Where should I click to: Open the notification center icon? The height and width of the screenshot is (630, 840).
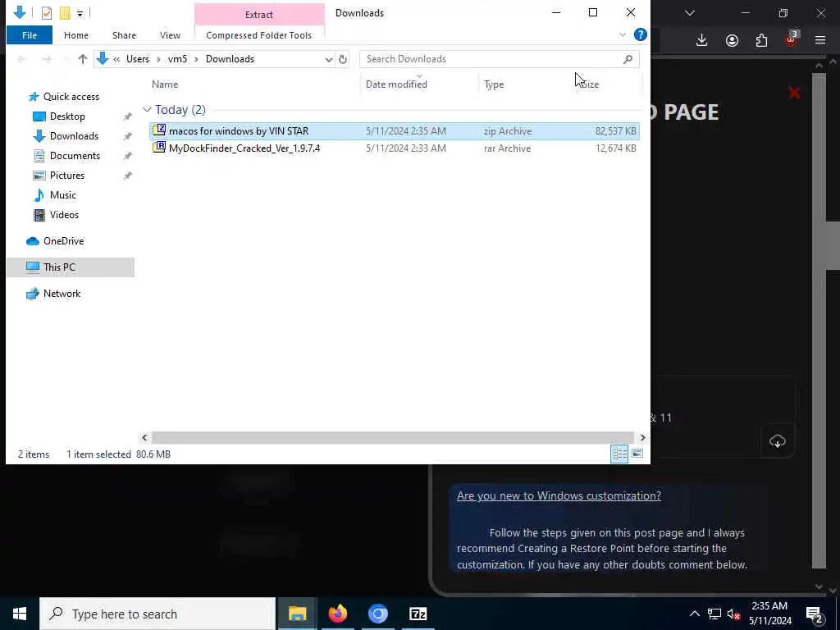coord(815,614)
